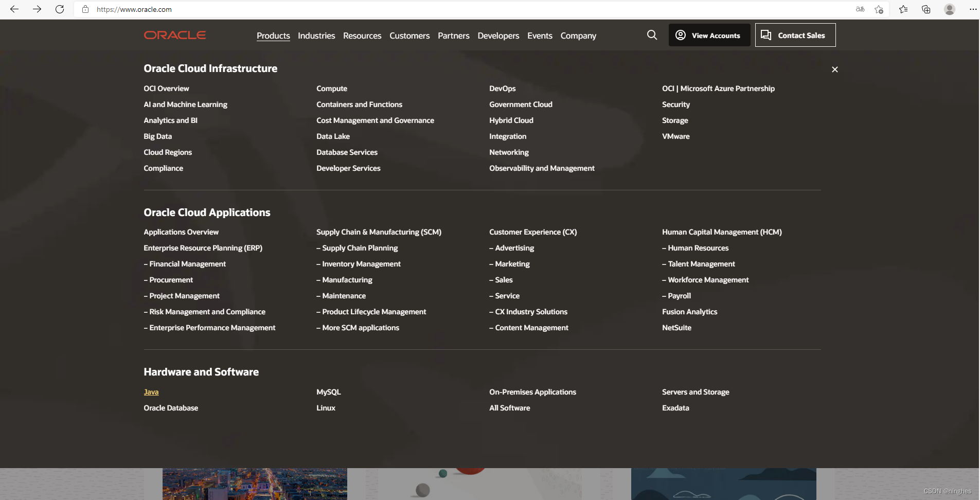980x500 pixels.
Task: Open Enterprise Resource Planning (ERP) link
Action: 203,248
